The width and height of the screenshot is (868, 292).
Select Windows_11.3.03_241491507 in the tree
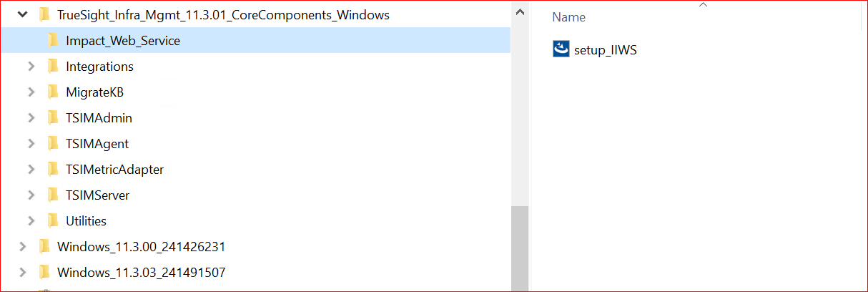coord(142,273)
